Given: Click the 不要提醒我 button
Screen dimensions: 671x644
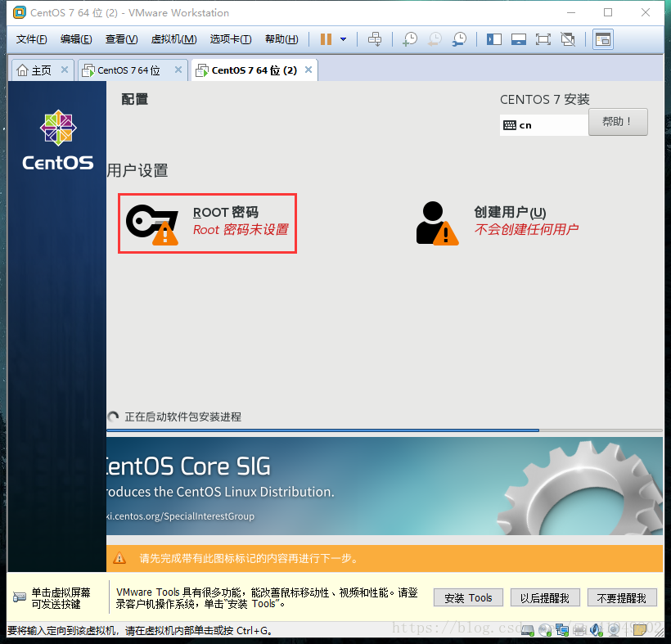Looking at the screenshot, I should [x=621, y=597].
